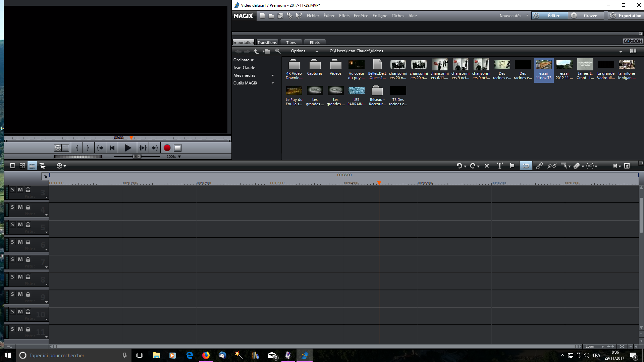The width and height of the screenshot is (644, 362).
Task: Set a chapter marker flag
Action: 512,166
